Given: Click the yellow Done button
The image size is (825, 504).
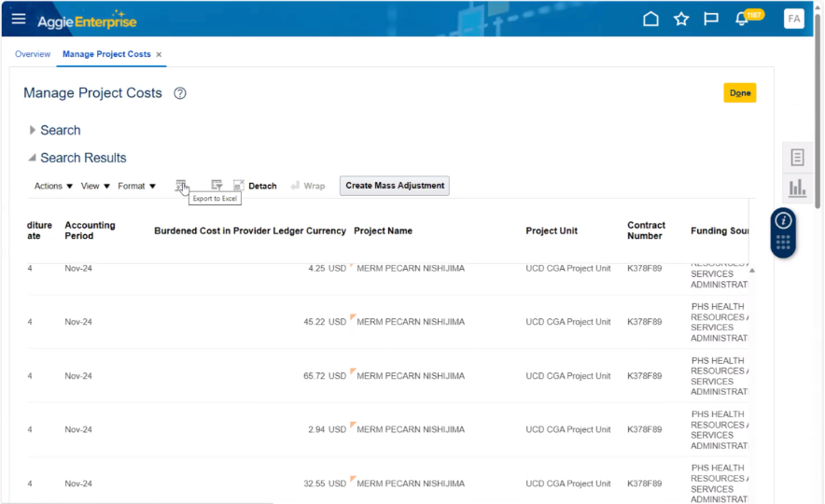Looking at the screenshot, I should 739,93.
